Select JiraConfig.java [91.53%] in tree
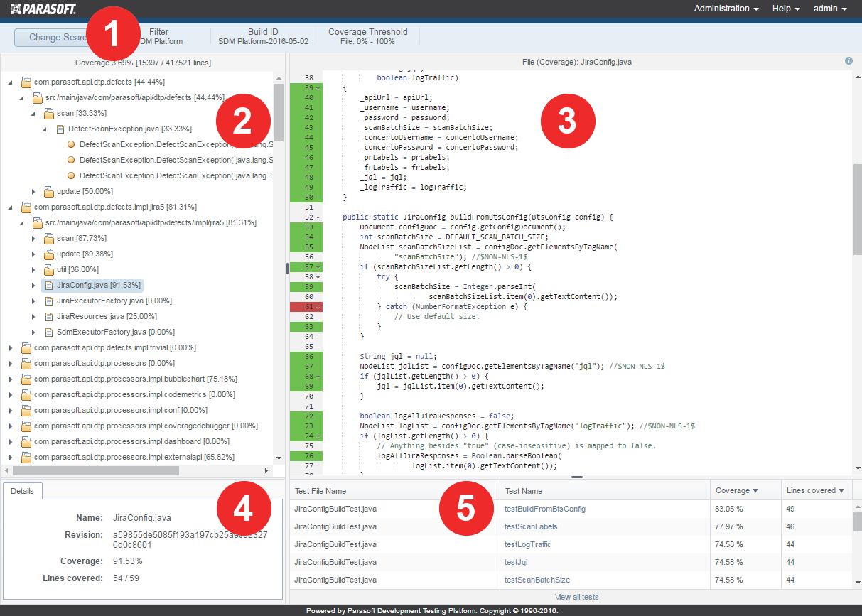This screenshot has height=616, width=862. (92, 285)
